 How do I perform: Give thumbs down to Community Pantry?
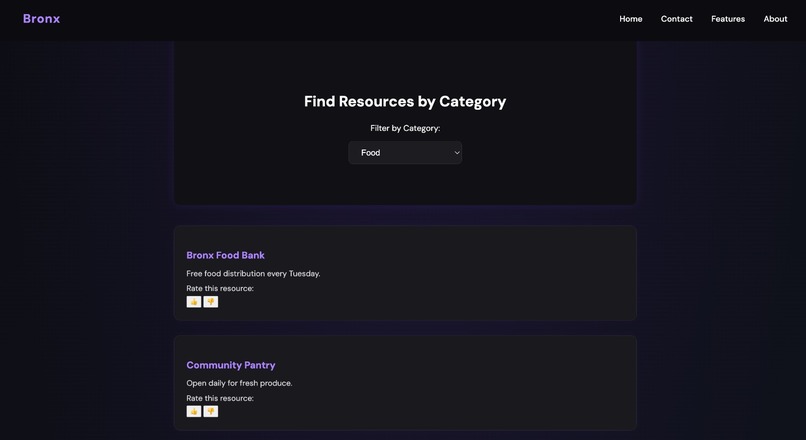tap(211, 411)
